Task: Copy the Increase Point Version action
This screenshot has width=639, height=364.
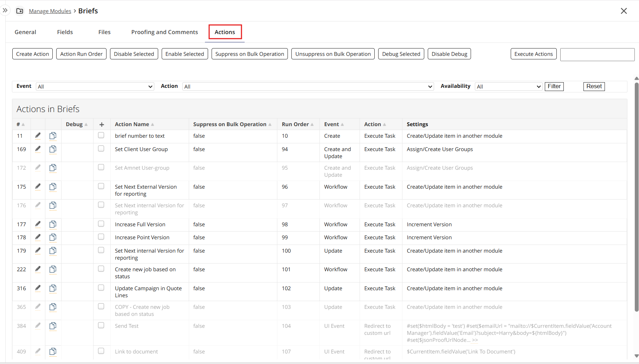Action: [x=53, y=237]
